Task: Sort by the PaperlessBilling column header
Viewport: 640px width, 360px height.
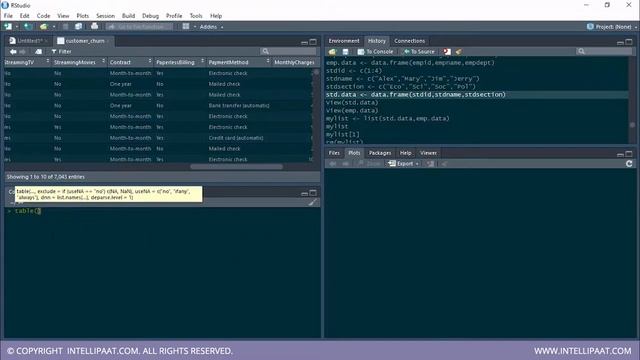Action: click(180, 62)
